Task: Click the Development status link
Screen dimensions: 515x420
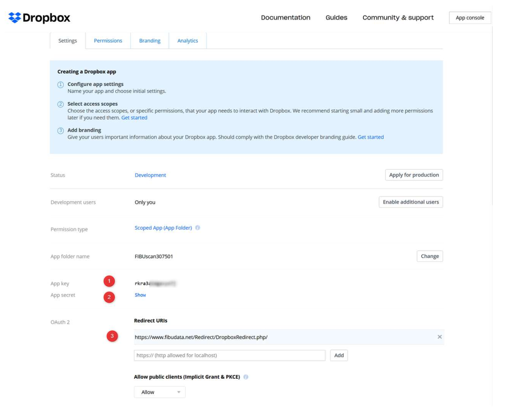Action: [x=150, y=175]
